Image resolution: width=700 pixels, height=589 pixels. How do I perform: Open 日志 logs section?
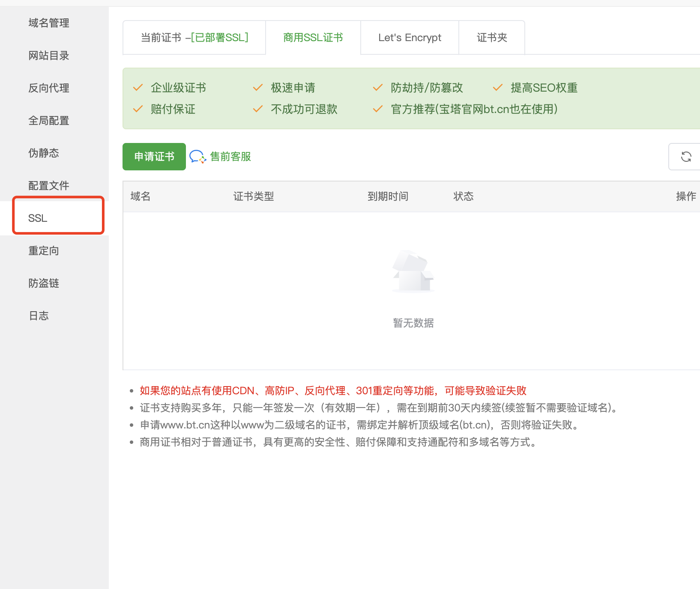(x=39, y=316)
